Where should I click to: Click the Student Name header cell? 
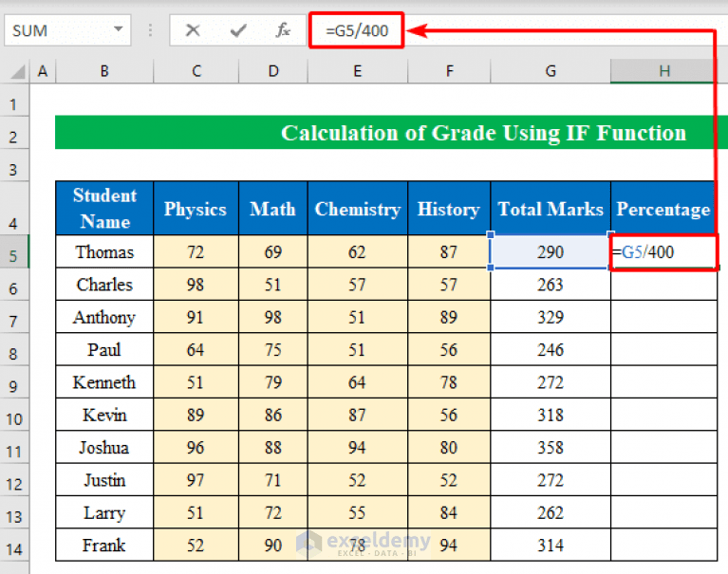pyautogui.click(x=104, y=209)
